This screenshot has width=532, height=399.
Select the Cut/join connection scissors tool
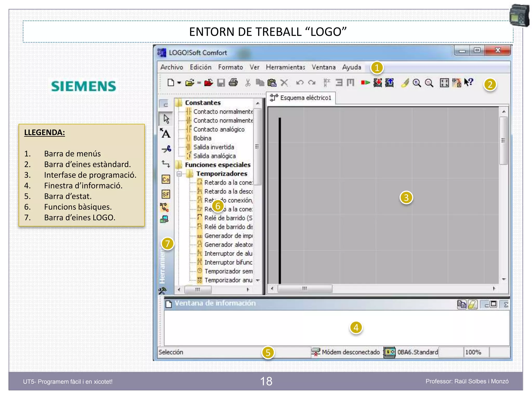coord(166,149)
